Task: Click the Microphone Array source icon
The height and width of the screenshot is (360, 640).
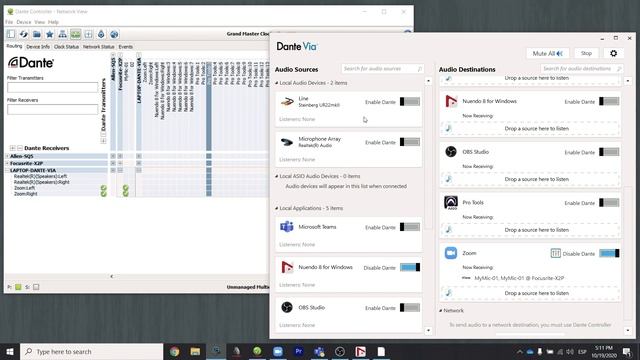Action: (x=287, y=142)
